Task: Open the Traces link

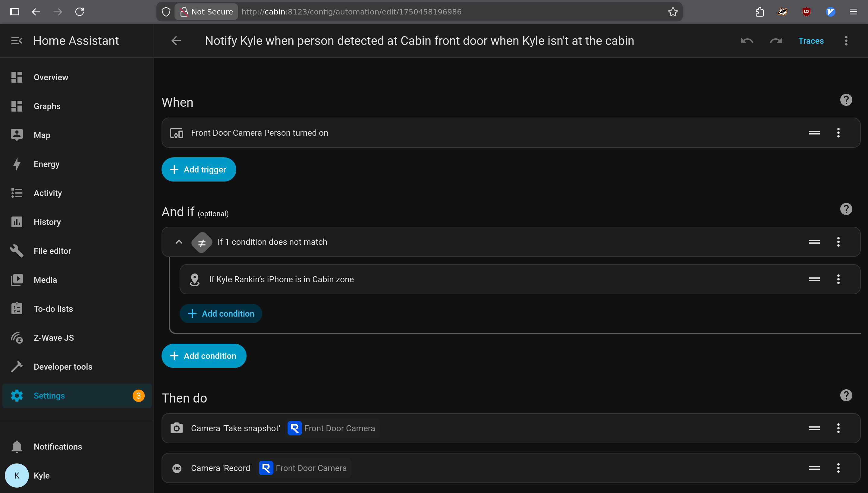Action: click(811, 41)
